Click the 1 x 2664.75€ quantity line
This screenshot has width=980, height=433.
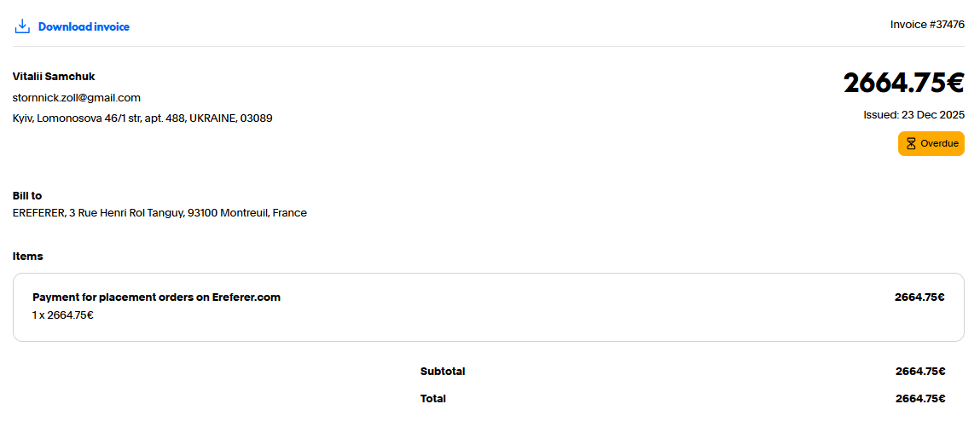point(63,315)
